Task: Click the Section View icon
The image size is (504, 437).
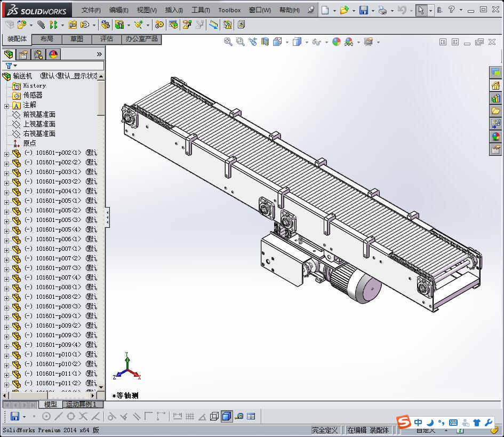Action: (x=265, y=42)
